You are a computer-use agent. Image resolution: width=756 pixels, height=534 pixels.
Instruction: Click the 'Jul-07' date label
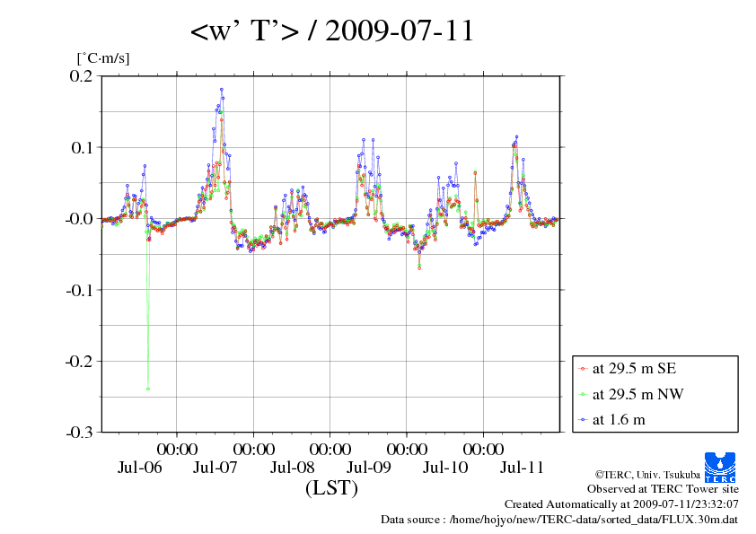coord(215,467)
